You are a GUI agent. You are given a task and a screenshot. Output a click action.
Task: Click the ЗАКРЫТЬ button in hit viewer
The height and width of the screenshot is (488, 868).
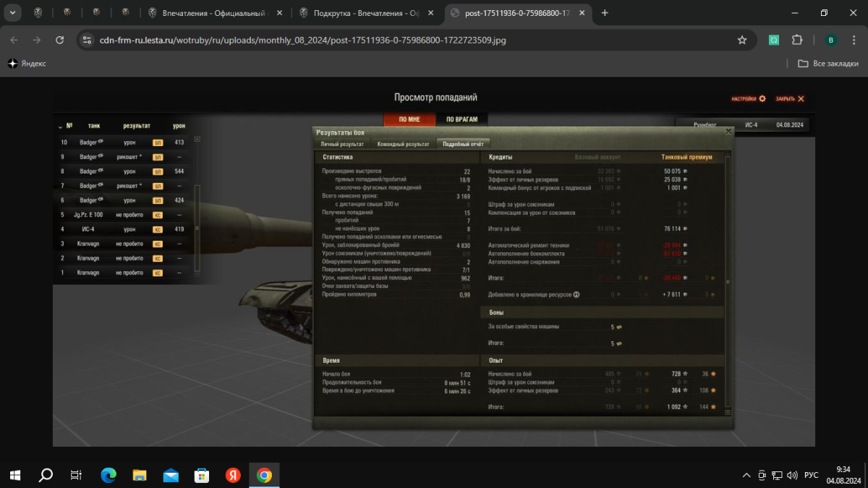point(790,99)
